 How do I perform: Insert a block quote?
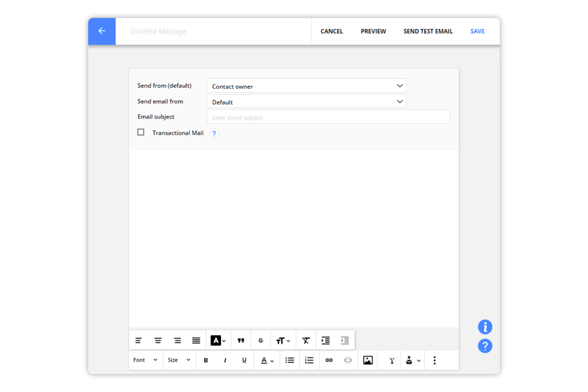click(241, 341)
